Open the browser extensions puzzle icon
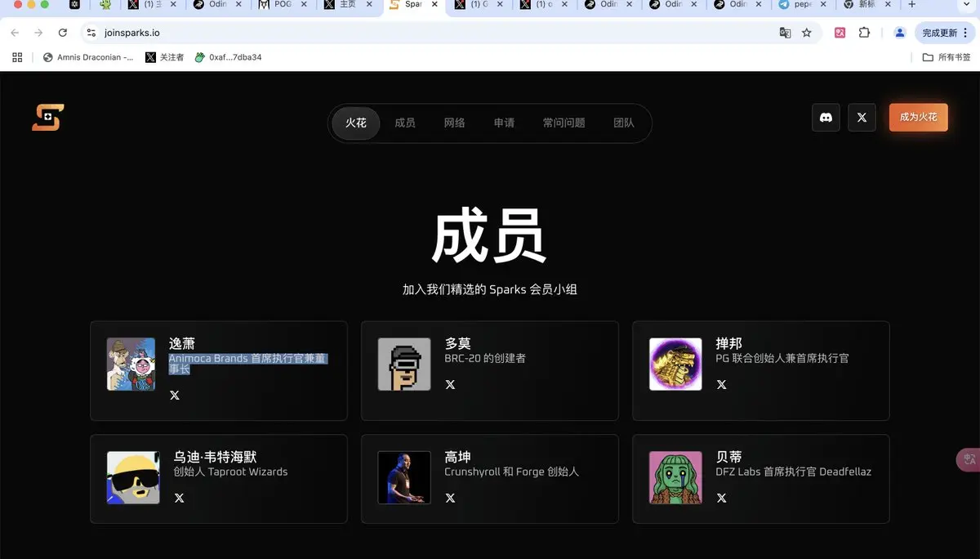This screenshot has height=559, width=980. (864, 33)
